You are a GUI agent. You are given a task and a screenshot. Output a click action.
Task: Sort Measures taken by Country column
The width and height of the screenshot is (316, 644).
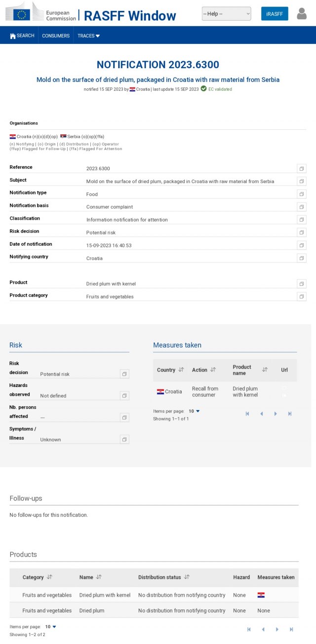click(181, 370)
